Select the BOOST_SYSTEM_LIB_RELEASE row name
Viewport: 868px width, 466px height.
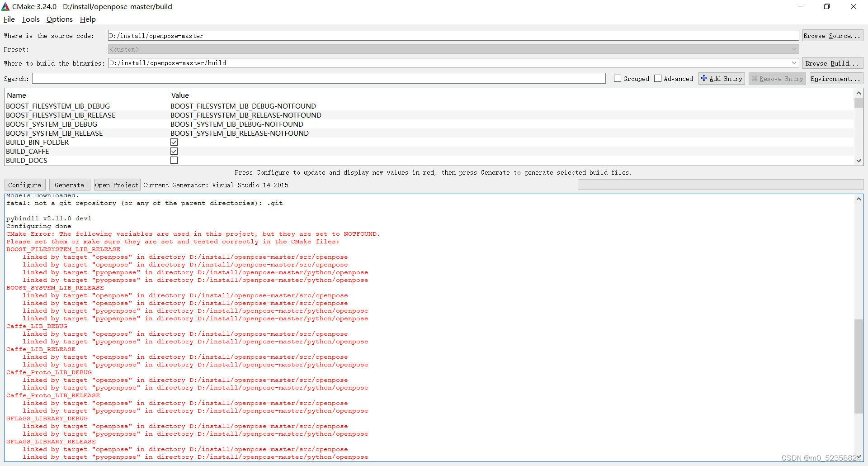pyautogui.click(x=54, y=133)
